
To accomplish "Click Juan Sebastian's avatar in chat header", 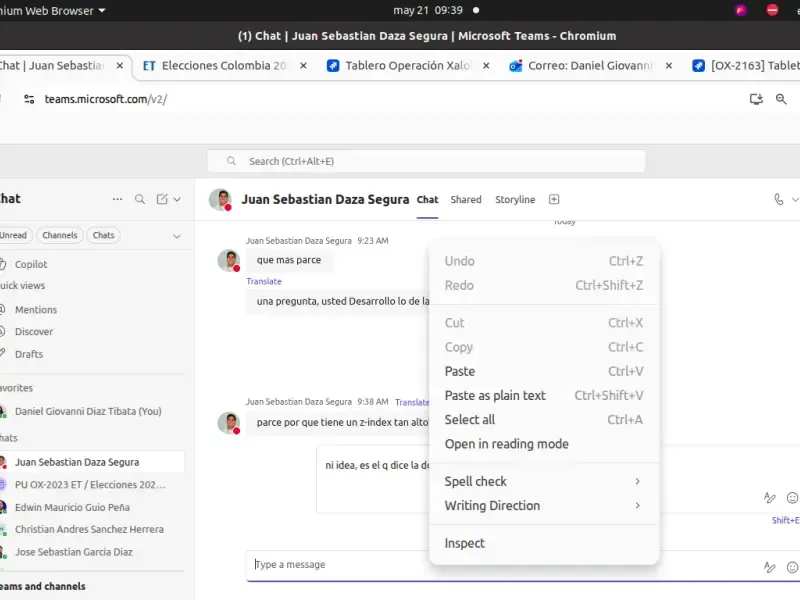I will pos(220,199).
